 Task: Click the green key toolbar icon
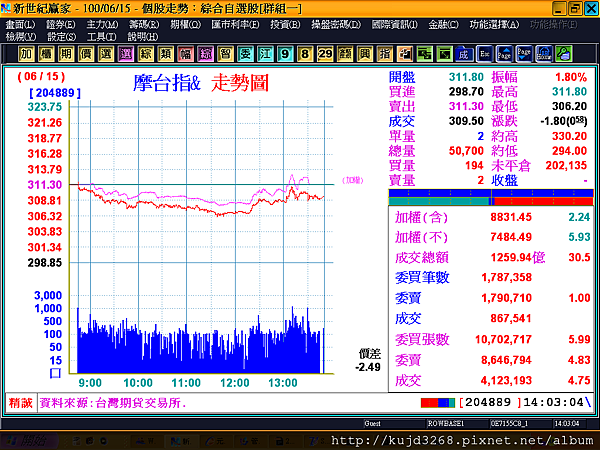tap(564, 54)
